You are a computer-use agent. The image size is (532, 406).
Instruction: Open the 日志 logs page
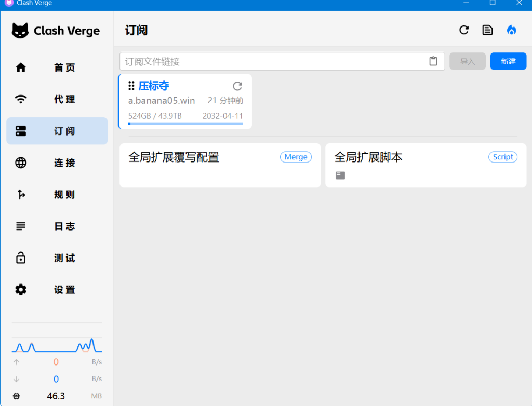pyautogui.click(x=57, y=226)
